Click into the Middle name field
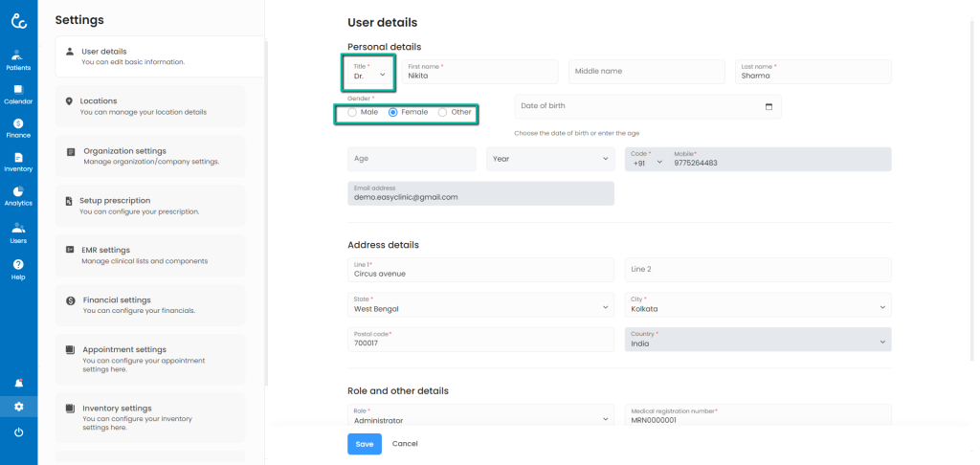Viewport: 980px width, 465px height. point(647,72)
